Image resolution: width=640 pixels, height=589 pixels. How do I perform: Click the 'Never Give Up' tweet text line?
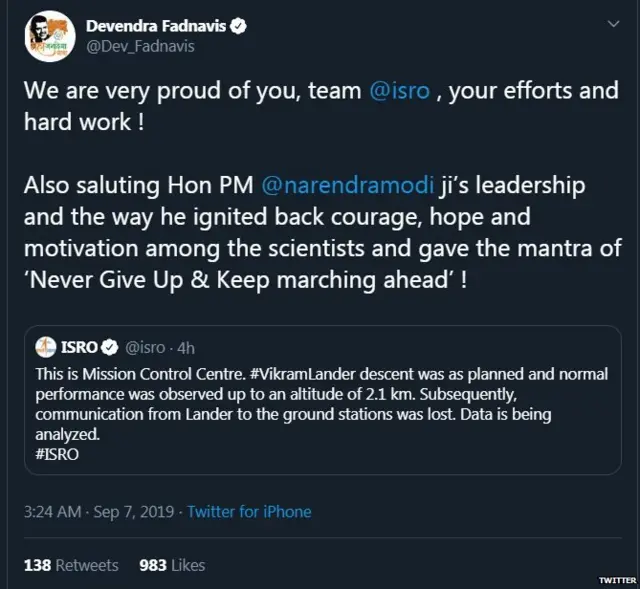245,279
